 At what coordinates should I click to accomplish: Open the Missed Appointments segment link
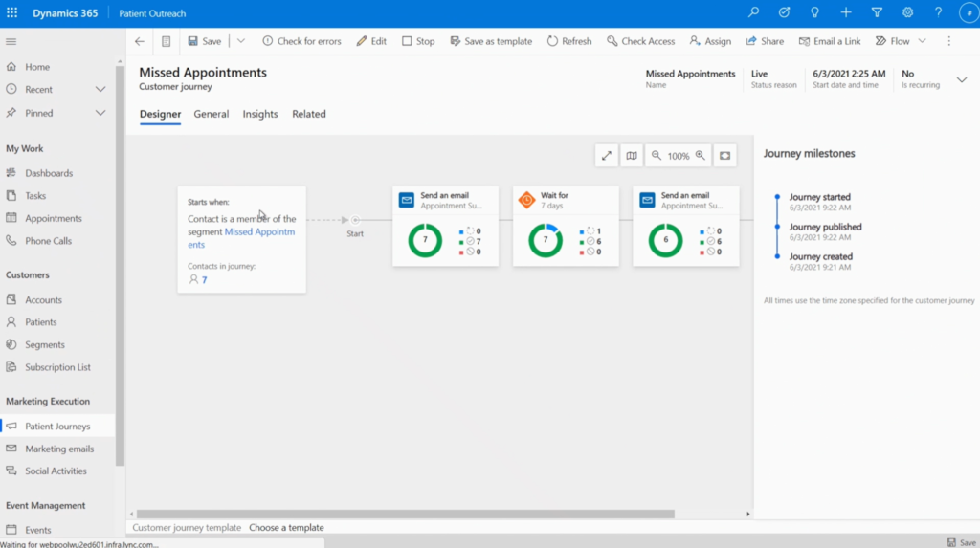click(259, 231)
